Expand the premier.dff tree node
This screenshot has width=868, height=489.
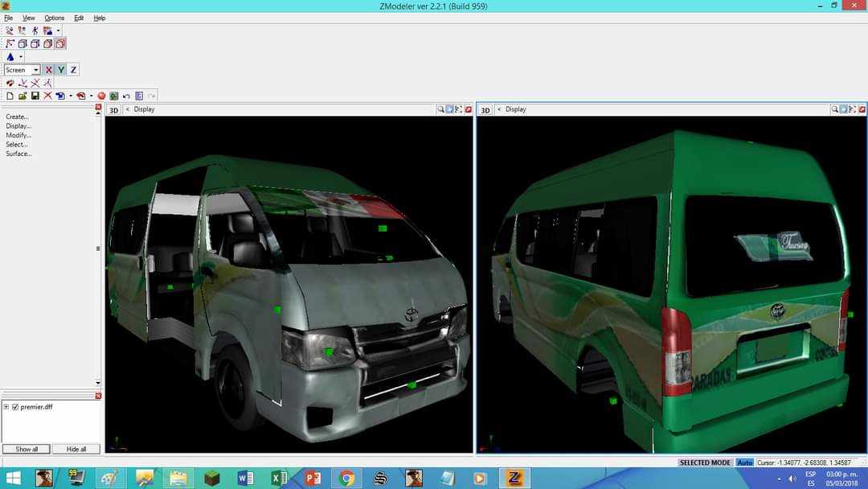click(6, 407)
